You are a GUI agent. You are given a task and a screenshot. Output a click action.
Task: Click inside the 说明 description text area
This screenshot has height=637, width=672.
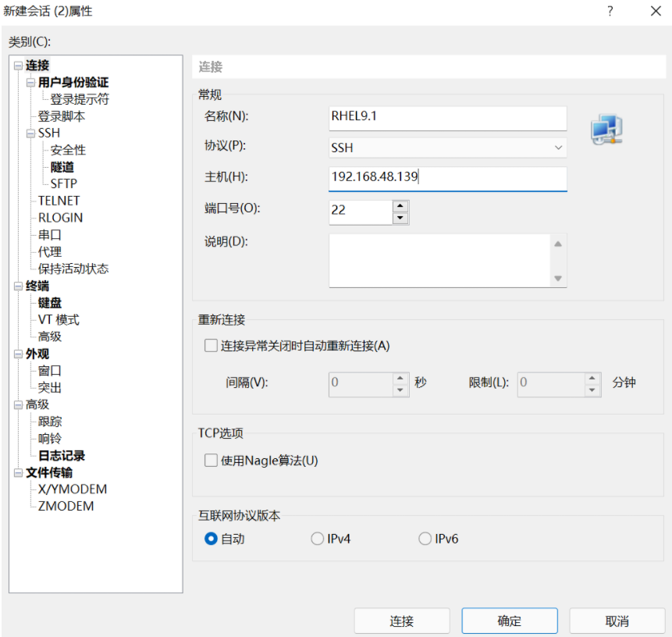coord(439,261)
